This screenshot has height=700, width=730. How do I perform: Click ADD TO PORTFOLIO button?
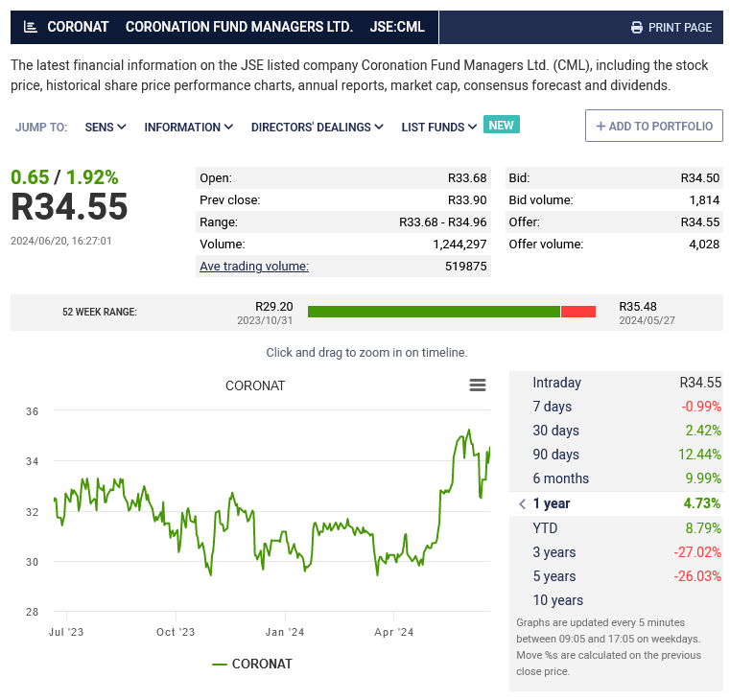[x=653, y=126]
